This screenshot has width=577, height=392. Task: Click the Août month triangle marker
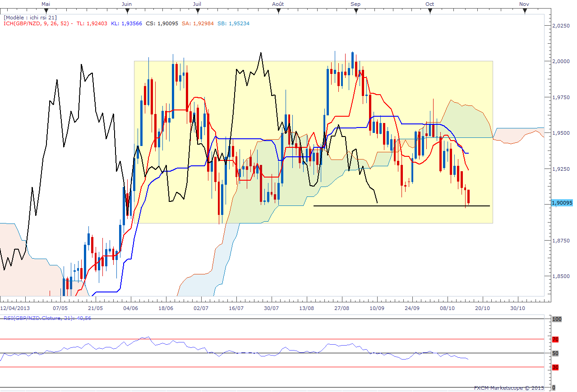(278, 10)
